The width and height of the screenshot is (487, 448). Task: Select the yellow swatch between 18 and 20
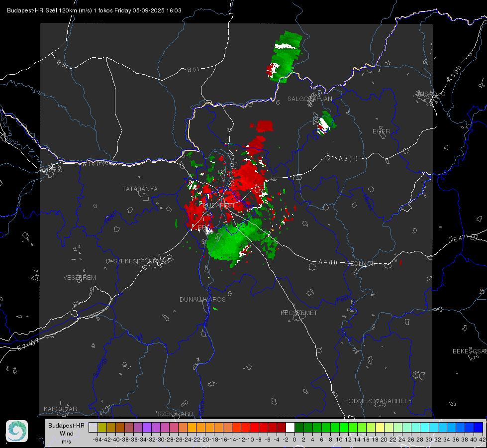point(380,427)
